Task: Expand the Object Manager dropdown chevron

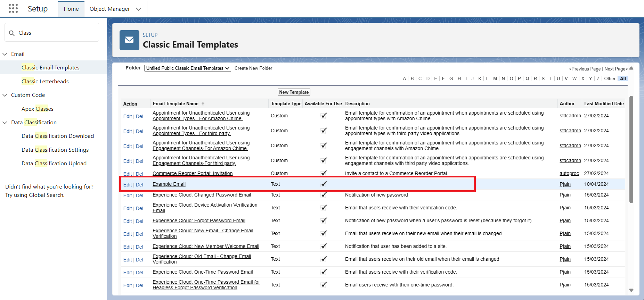Action: (x=139, y=9)
